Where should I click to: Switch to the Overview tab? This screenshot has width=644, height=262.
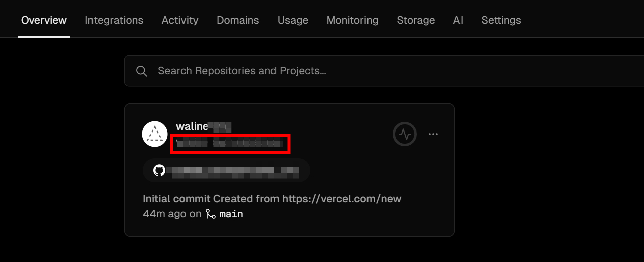(x=44, y=20)
